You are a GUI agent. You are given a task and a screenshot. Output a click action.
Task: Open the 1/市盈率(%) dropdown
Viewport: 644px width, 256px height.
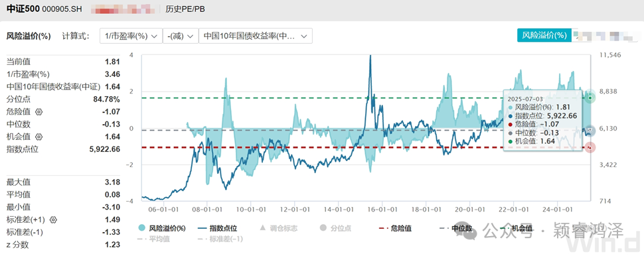point(131,36)
